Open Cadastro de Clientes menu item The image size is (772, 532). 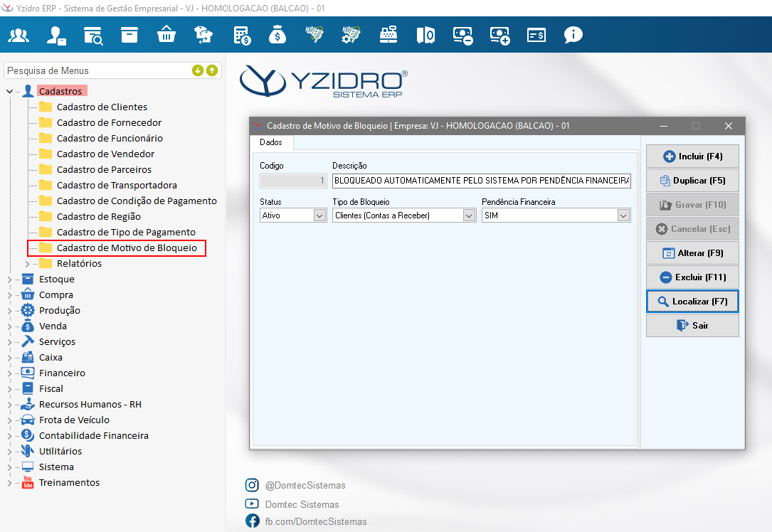(x=102, y=107)
